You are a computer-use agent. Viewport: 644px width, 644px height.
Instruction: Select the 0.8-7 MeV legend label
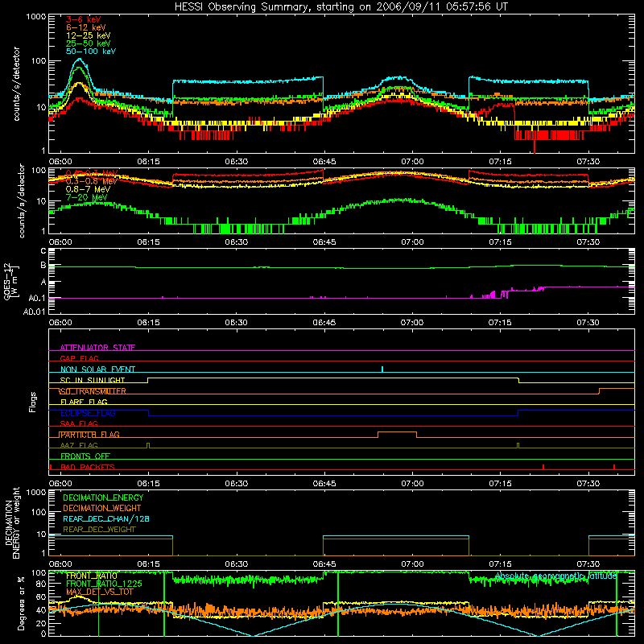[x=89, y=189]
